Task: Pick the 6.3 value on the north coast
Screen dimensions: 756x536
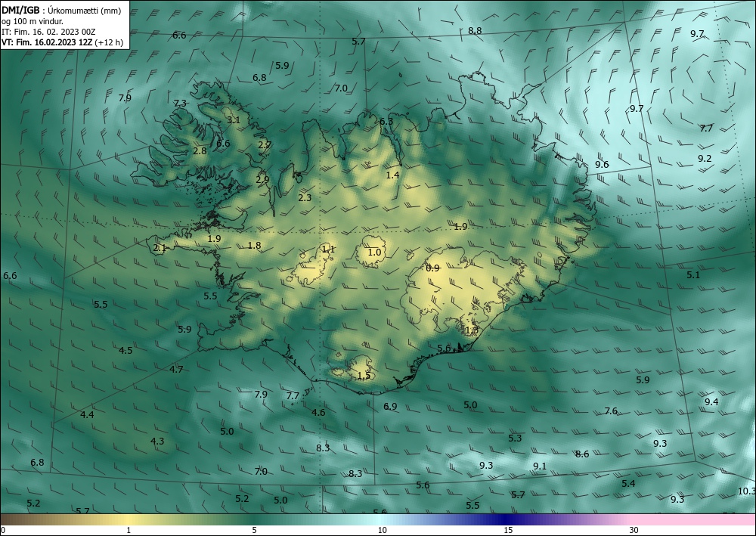Action: click(386, 122)
